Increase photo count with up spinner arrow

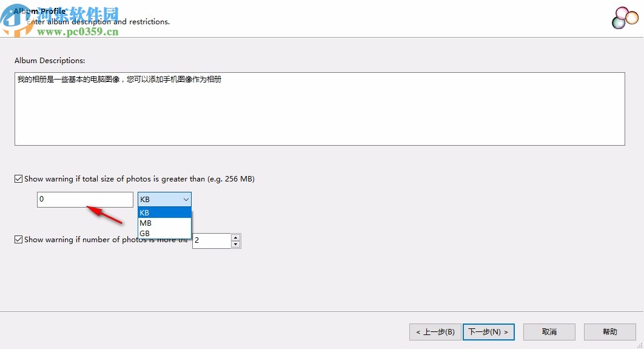pos(235,237)
